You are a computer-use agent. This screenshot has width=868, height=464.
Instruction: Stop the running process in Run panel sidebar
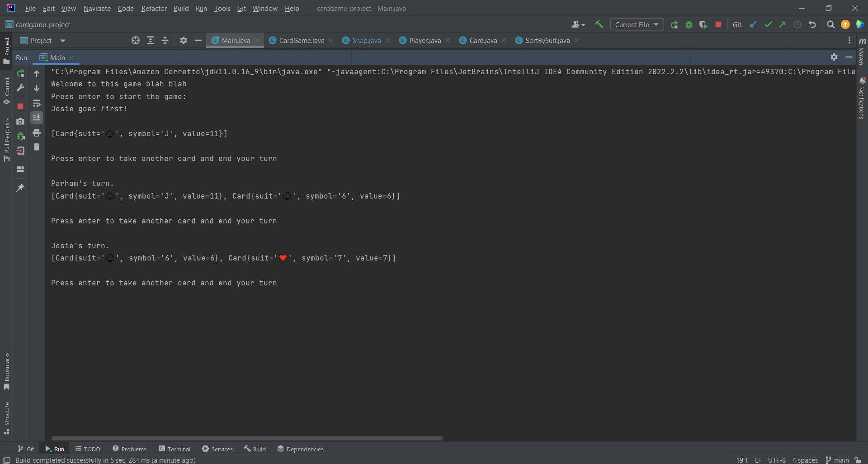coord(20,106)
